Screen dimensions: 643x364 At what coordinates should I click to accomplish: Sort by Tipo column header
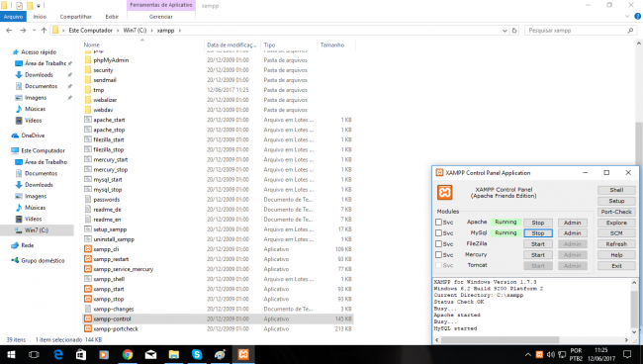(x=288, y=45)
